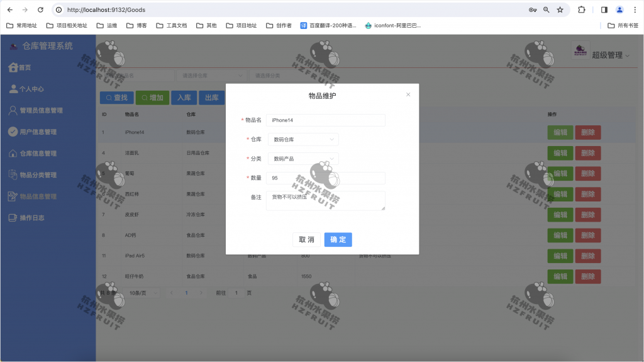Click the 数量 input field
Image resolution: width=644 pixels, height=362 pixels.
[326, 178]
